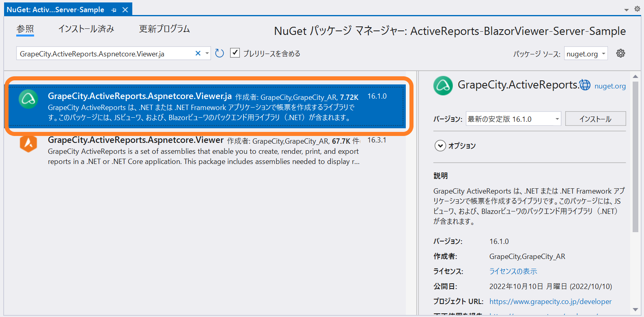Click version 16.3.1 in package list
This screenshot has height=317, width=644.
pyautogui.click(x=377, y=140)
